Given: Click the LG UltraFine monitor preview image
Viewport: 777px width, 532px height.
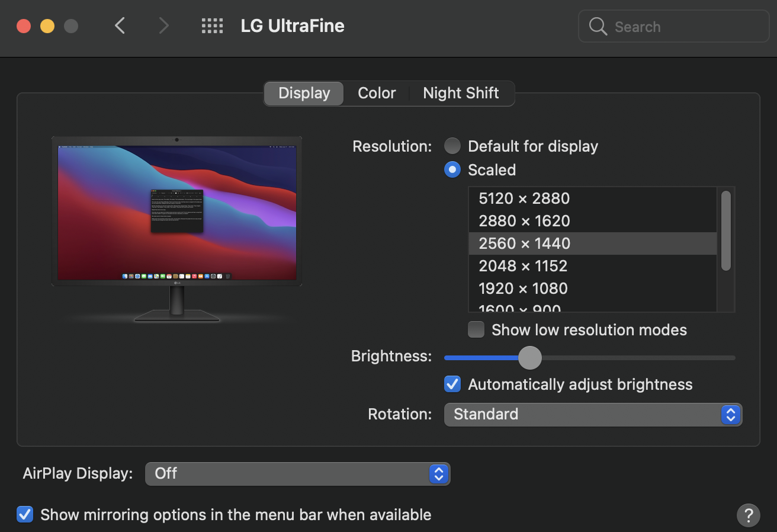Looking at the screenshot, I should (176, 229).
